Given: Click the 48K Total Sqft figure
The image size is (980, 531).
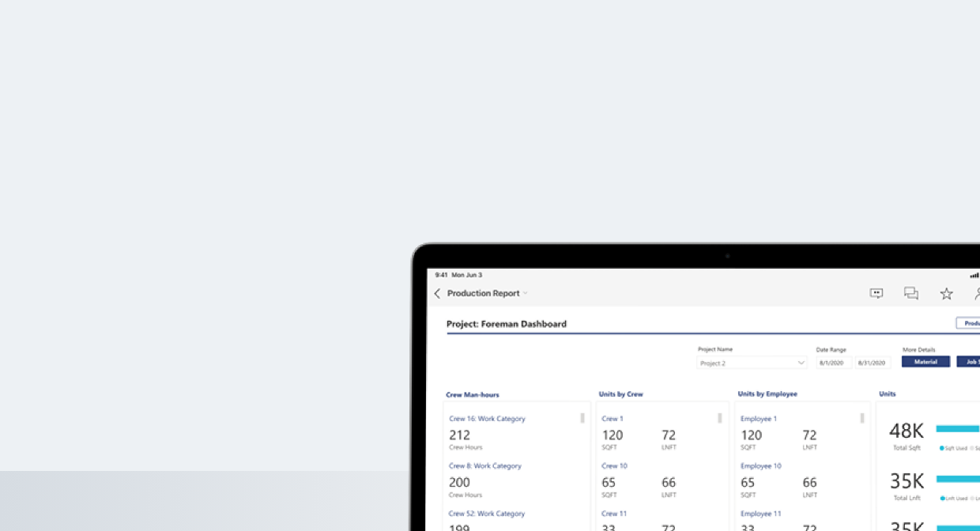Looking at the screenshot, I should [906, 431].
